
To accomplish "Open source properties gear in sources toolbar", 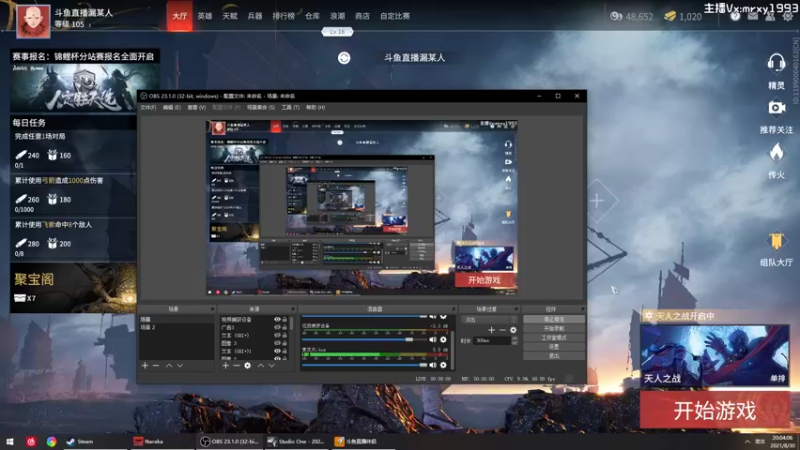I will tap(247, 365).
